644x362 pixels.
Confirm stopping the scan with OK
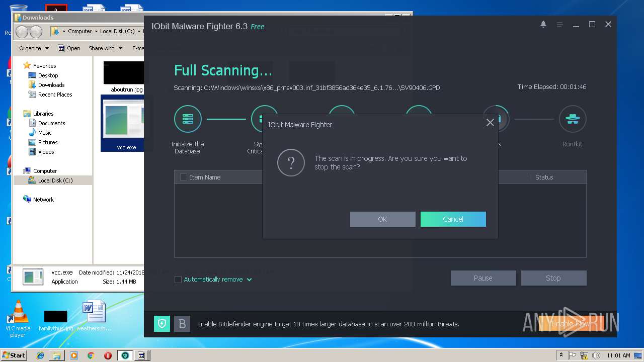[x=383, y=219]
